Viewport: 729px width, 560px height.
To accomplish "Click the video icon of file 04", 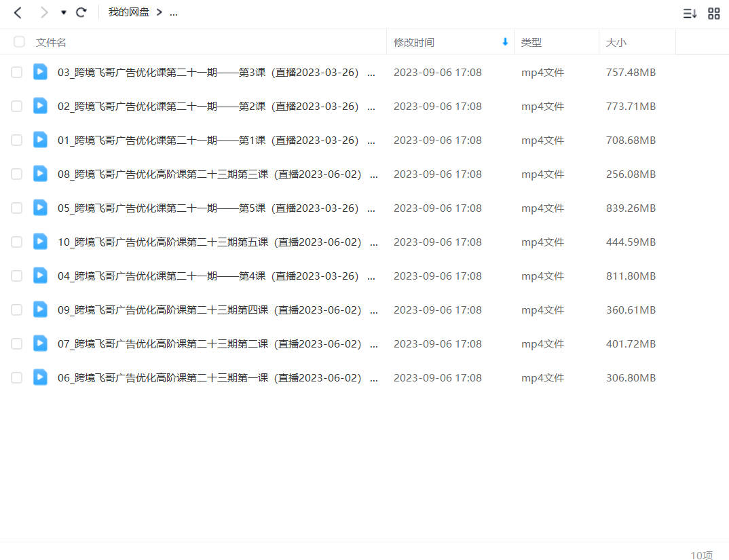I will (x=40, y=276).
